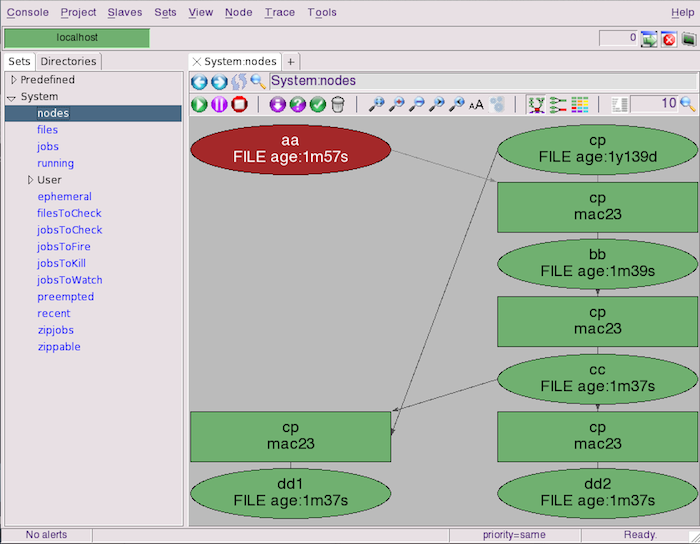Click the trash can delete icon
Screen dimensions: 700x544
[338, 104]
